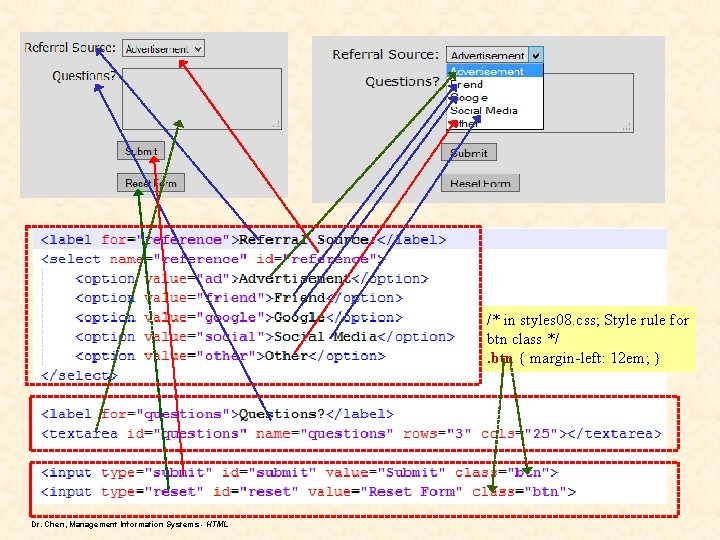Click the Dr. Chen footer caption
The image size is (720, 540).
(x=130, y=524)
